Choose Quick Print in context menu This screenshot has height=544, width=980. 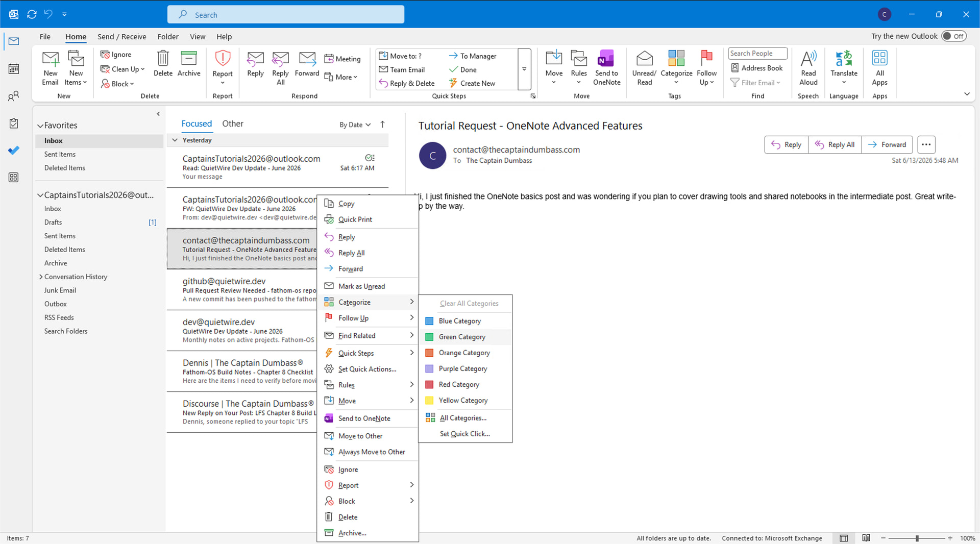pyautogui.click(x=368, y=219)
